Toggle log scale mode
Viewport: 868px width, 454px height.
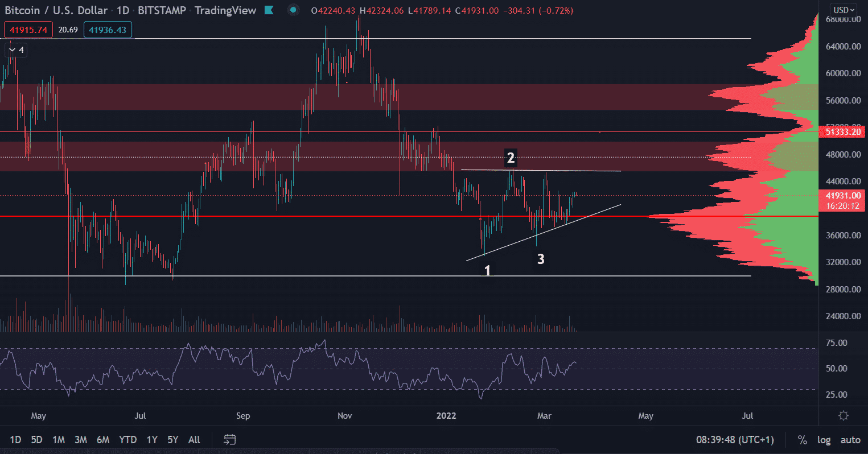click(824, 440)
